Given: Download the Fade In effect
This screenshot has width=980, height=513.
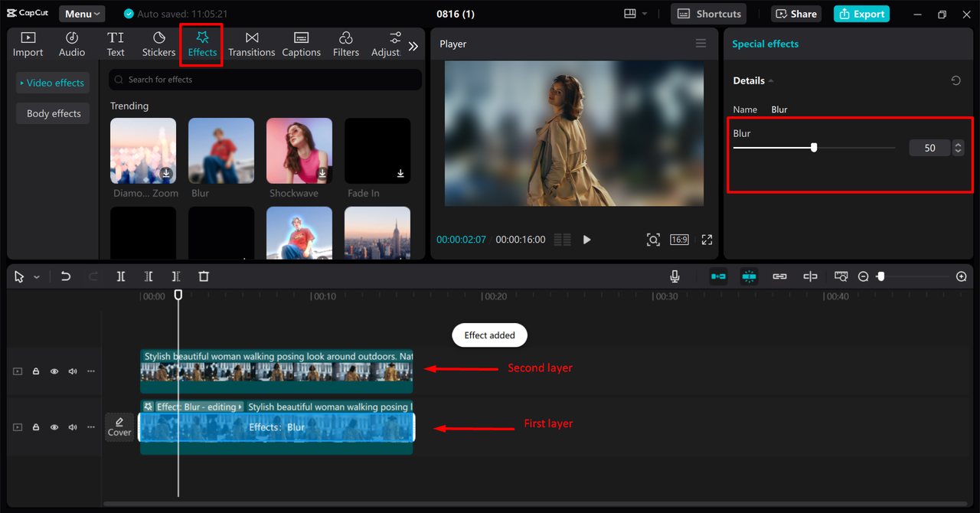Looking at the screenshot, I should 400,174.
